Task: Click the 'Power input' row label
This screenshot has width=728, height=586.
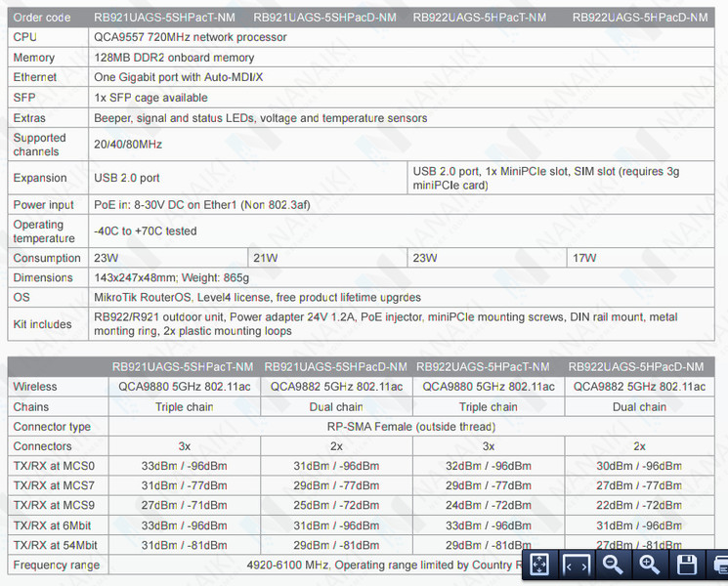Action: [x=43, y=205]
